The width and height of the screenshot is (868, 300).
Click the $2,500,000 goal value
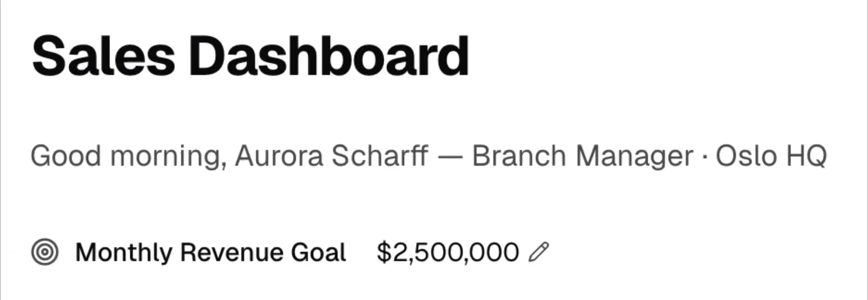[x=448, y=252]
